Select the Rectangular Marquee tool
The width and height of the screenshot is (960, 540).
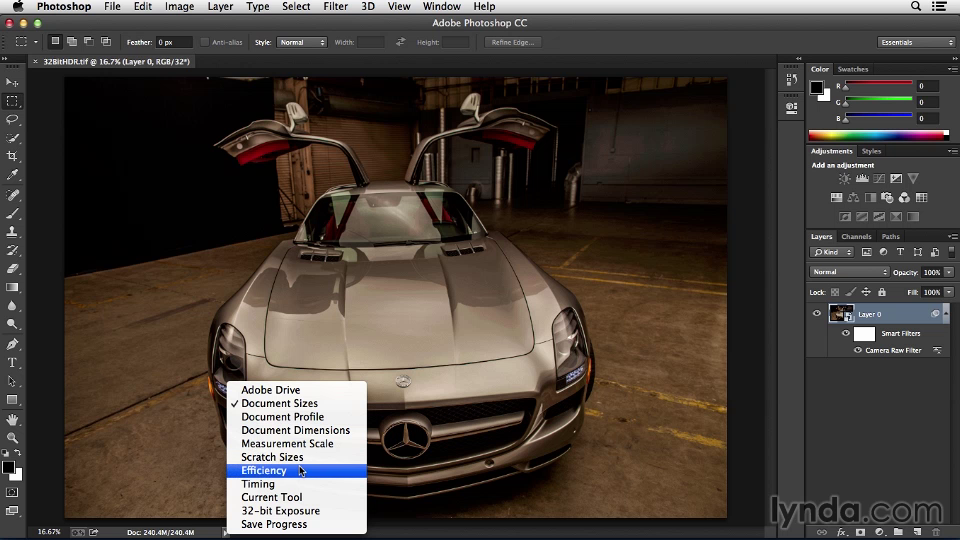[12, 101]
